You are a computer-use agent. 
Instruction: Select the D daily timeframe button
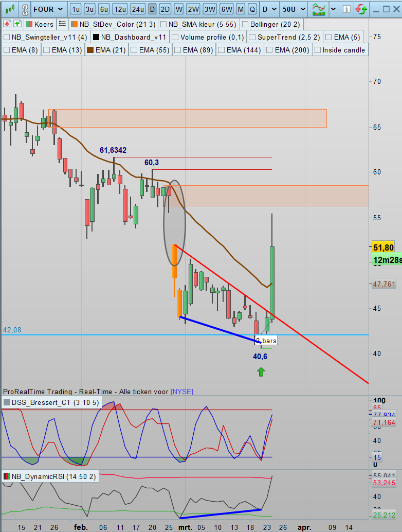[152, 9]
